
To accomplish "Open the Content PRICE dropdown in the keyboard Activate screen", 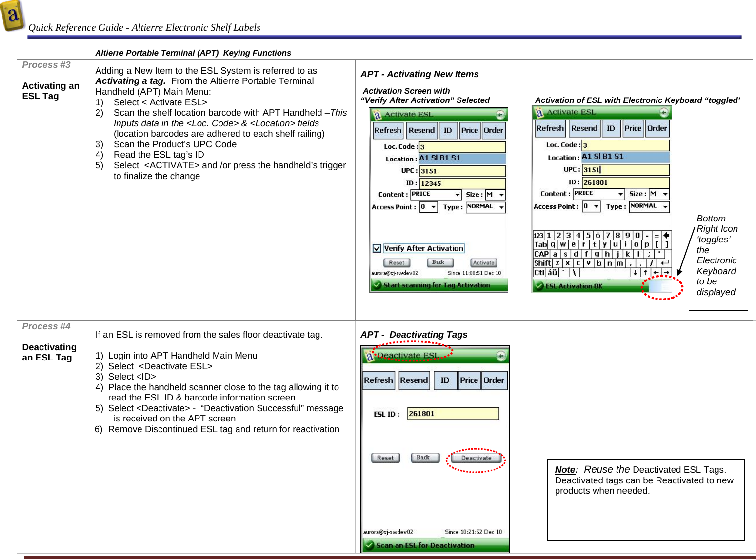I will point(598,194).
